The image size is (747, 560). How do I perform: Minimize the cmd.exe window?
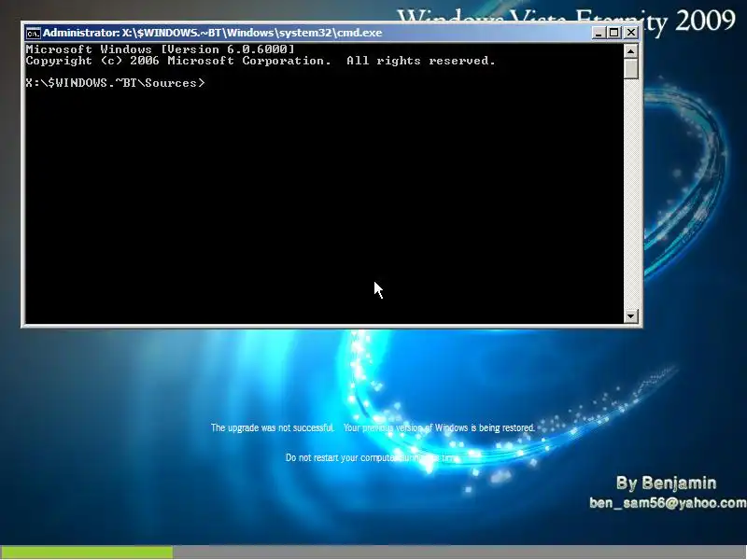pos(599,33)
